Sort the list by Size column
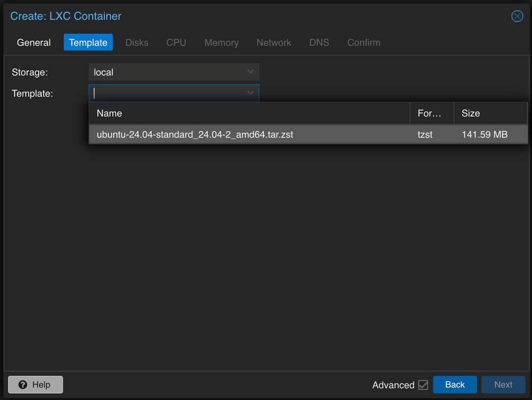Image resolution: width=532 pixels, height=400 pixels. pyautogui.click(x=489, y=113)
